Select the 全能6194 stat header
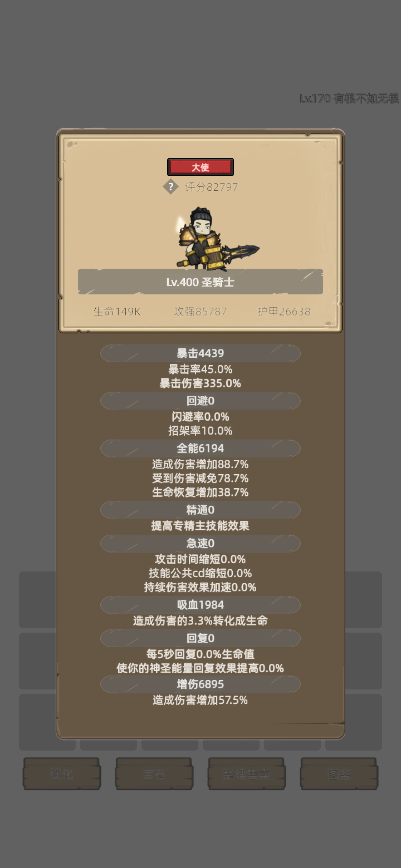The height and width of the screenshot is (868, 401). click(200, 448)
